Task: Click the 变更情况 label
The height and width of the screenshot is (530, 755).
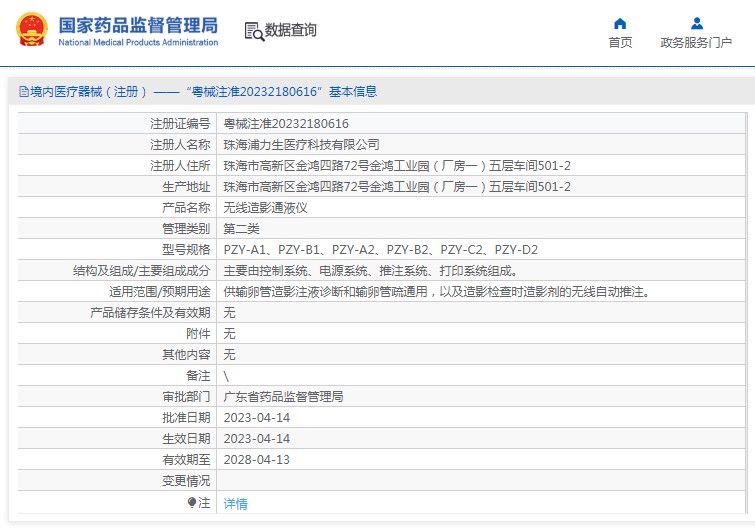Action: 186,481
